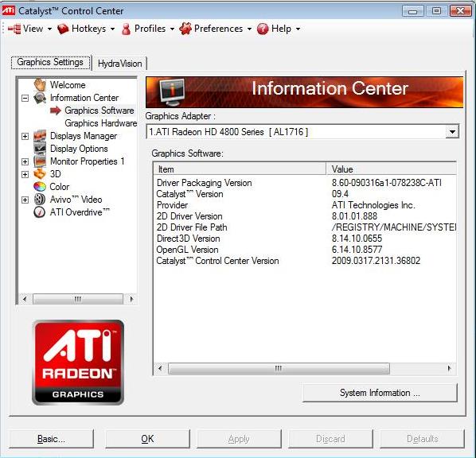Open the Hotkeys menu
The image size is (476, 458).
88,29
